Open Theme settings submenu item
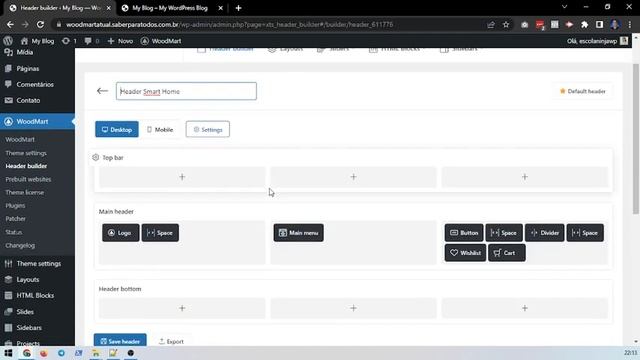The height and width of the screenshot is (360, 640). tap(26, 153)
